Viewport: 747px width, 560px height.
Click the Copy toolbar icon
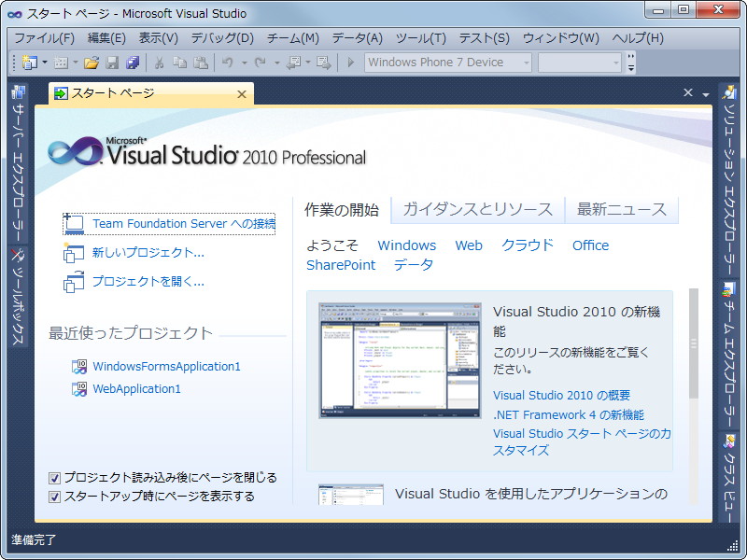pyautogui.click(x=179, y=63)
